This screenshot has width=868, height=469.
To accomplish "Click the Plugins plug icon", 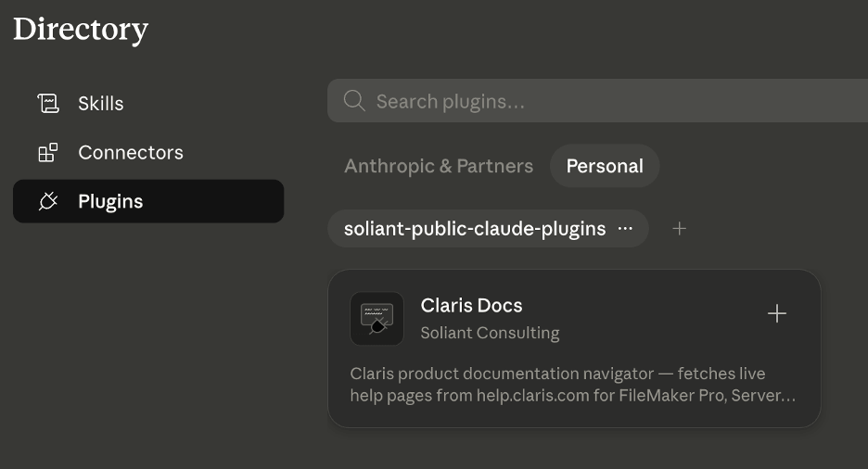I will [x=48, y=201].
